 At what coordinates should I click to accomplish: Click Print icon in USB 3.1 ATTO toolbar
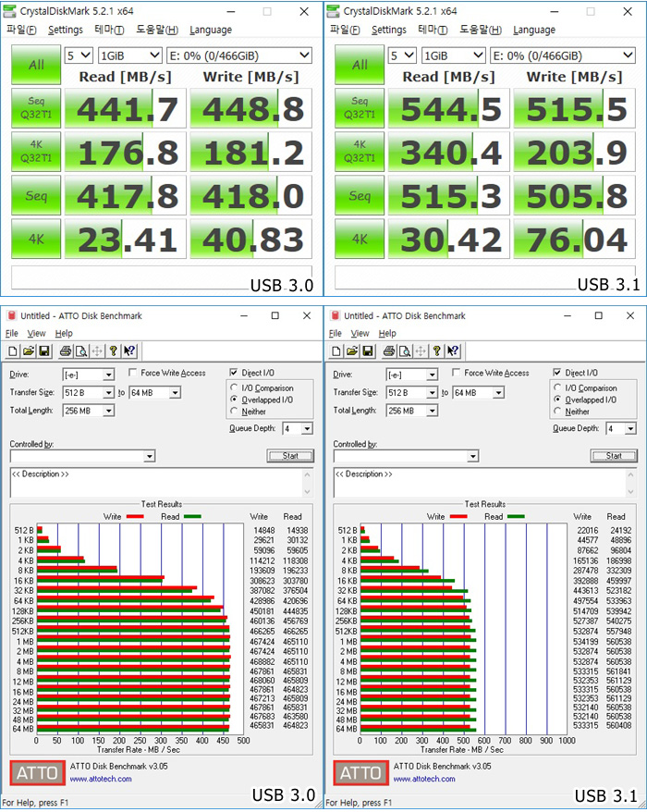[x=389, y=351]
